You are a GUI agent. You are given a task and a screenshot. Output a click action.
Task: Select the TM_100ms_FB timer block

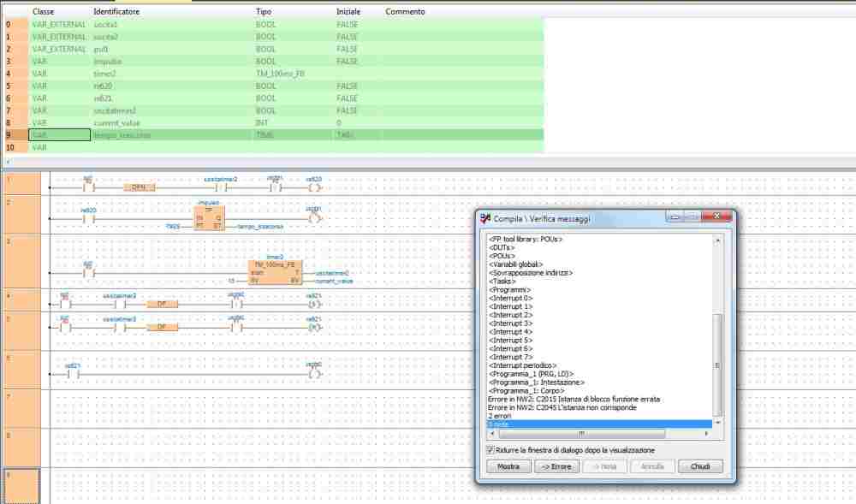(275, 270)
